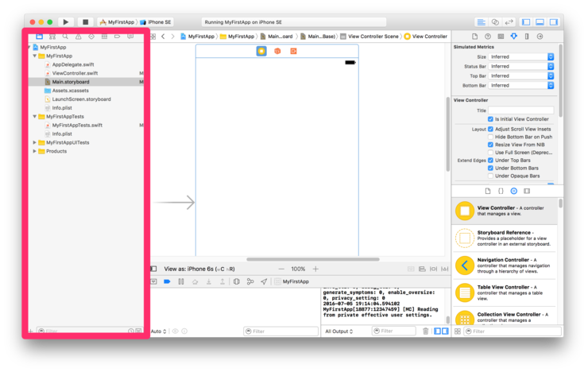Open the Top Bar dropdown
The width and height of the screenshot is (588, 372).
pyautogui.click(x=521, y=76)
